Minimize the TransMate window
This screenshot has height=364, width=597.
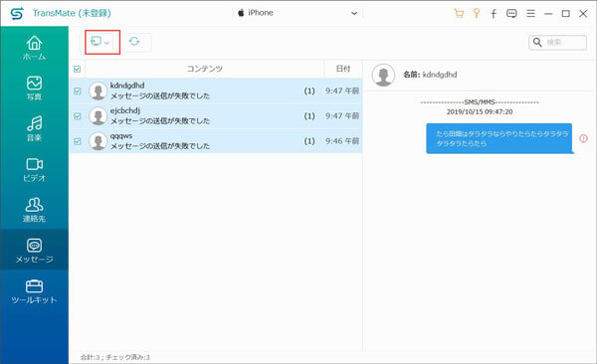[548, 14]
